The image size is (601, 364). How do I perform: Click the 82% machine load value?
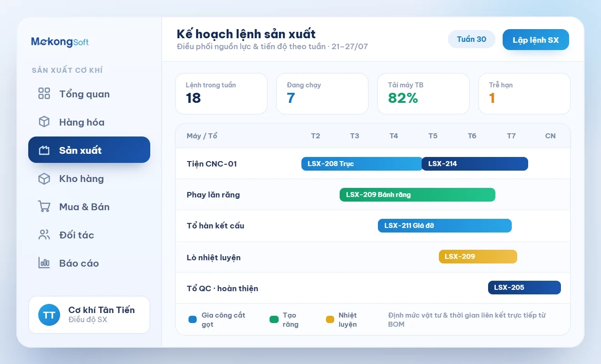point(403,98)
